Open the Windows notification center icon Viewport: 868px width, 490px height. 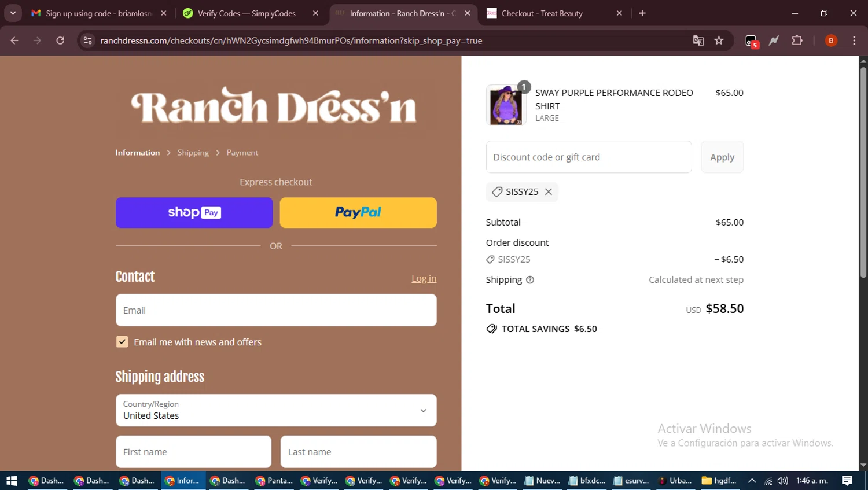(x=847, y=481)
